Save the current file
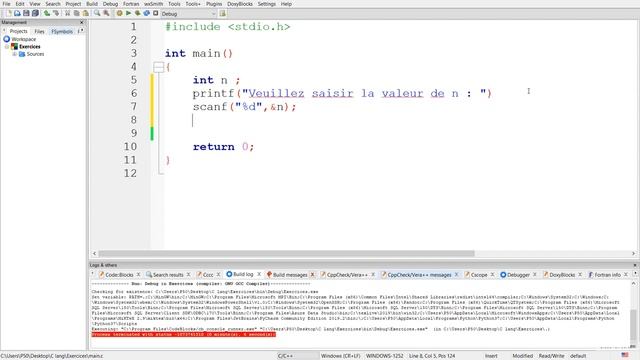 [x=26, y=13]
